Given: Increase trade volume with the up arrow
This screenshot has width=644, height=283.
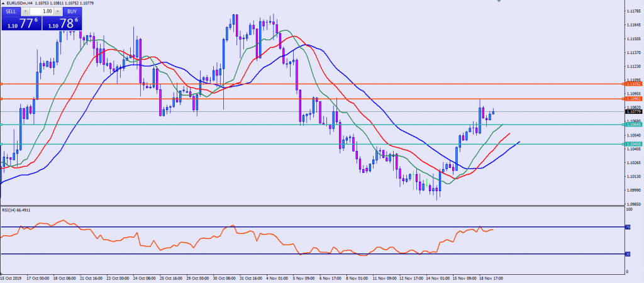Looking at the screenshot, I should click(x=58, y=11).
